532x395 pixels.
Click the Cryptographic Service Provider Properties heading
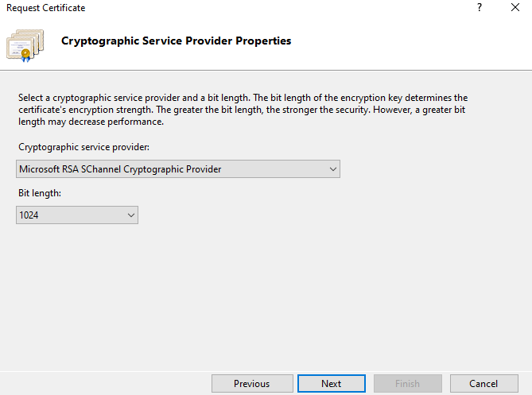click(176, 41)
